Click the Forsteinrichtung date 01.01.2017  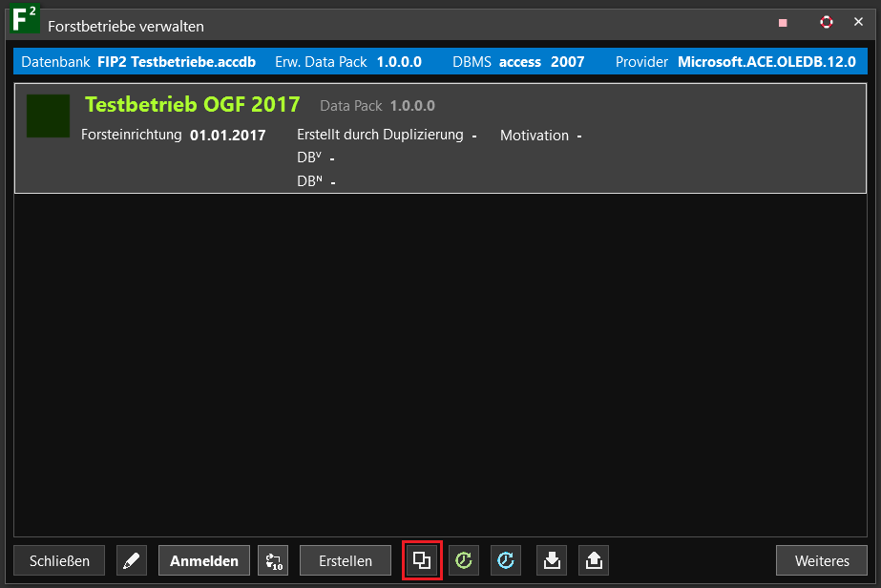[x=228, y=135]
